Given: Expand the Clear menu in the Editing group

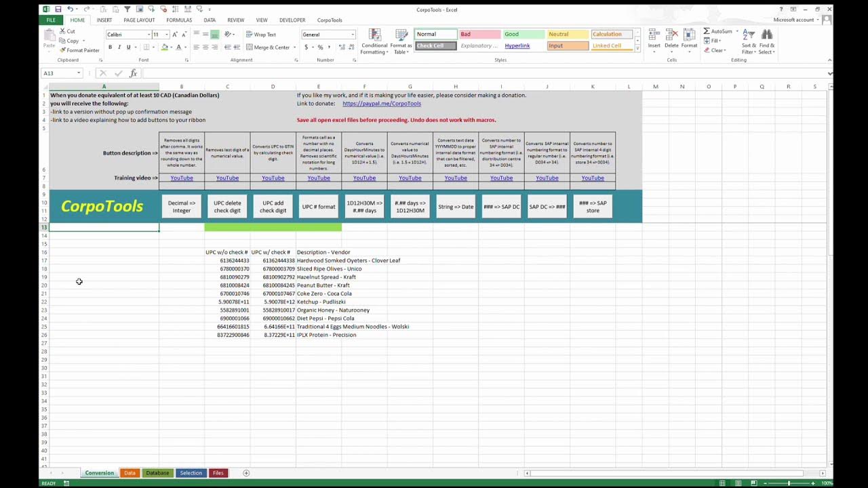Looking at the screenshot, I should pyautogui.click(x=716, y=50).
